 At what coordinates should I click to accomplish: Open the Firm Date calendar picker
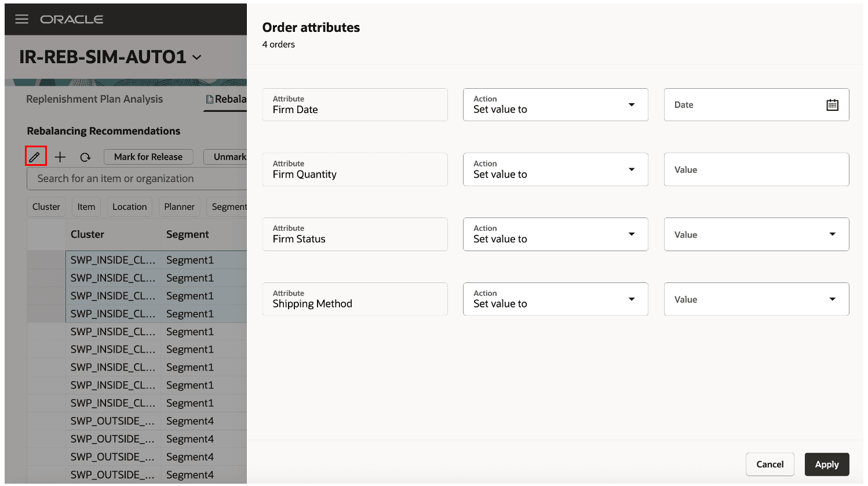point(832,105)
